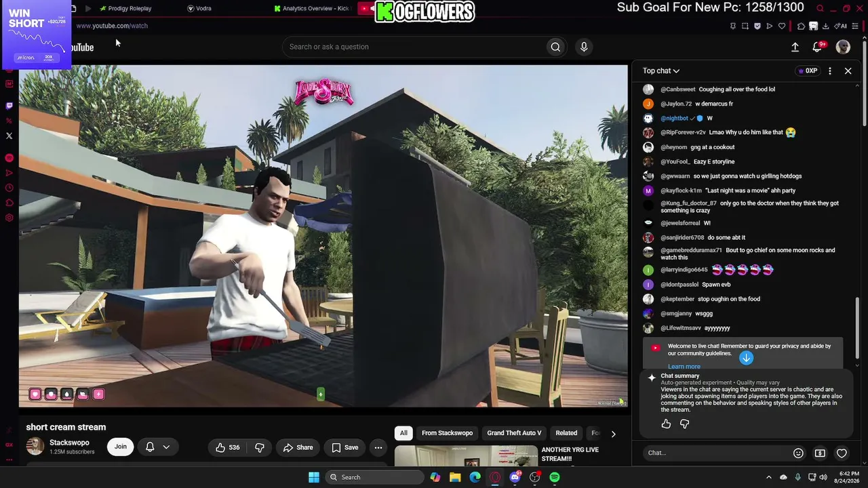868x488 pixels.
Task: Start voice search with the microphone icon
Action: click(x=584, y=47)
